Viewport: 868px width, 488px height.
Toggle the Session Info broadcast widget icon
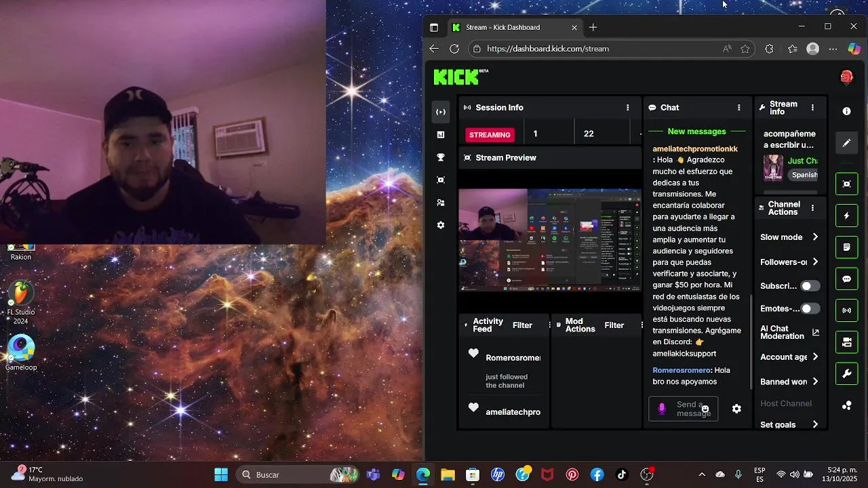coord(846,310)
